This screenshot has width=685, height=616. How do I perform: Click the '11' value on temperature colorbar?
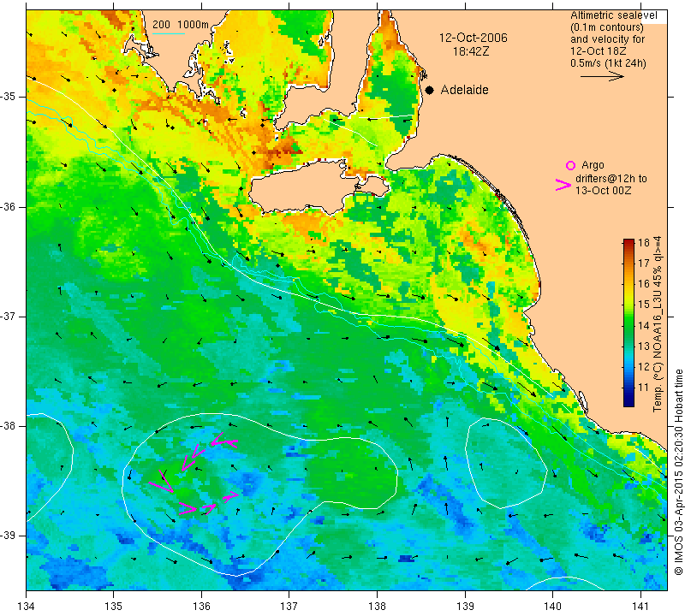(644, 388)
